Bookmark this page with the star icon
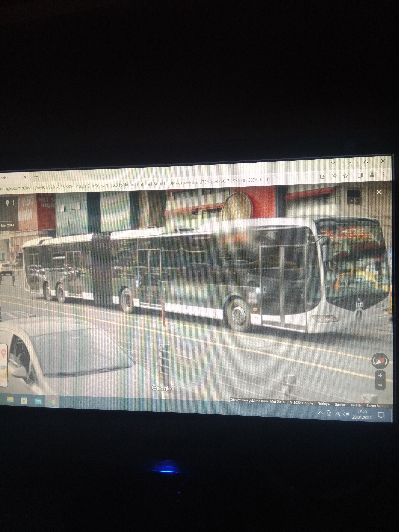Viewport: 399px width, 532px height. click(346, 176)
